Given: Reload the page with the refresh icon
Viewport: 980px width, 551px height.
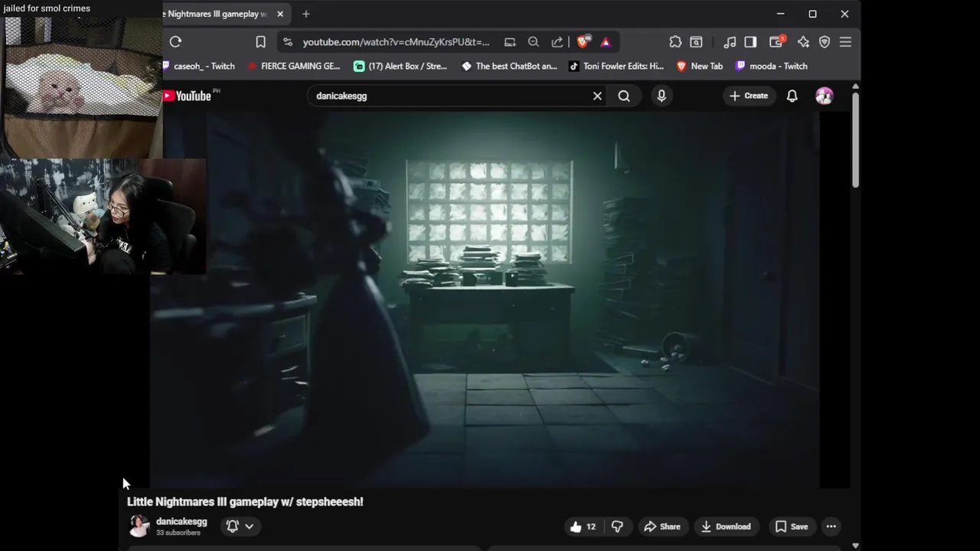Looking at the screenshot, I should coord(175,42).
